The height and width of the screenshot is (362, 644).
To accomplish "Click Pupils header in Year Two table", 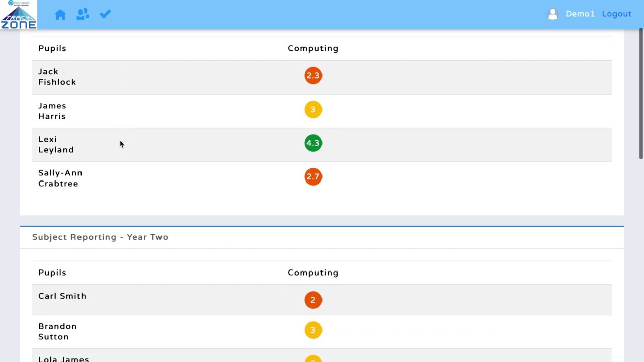I will click(x=52, y=273).
